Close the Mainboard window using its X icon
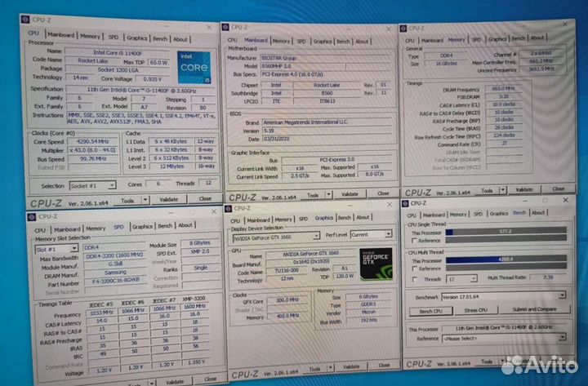 click(x=389, y=29)
